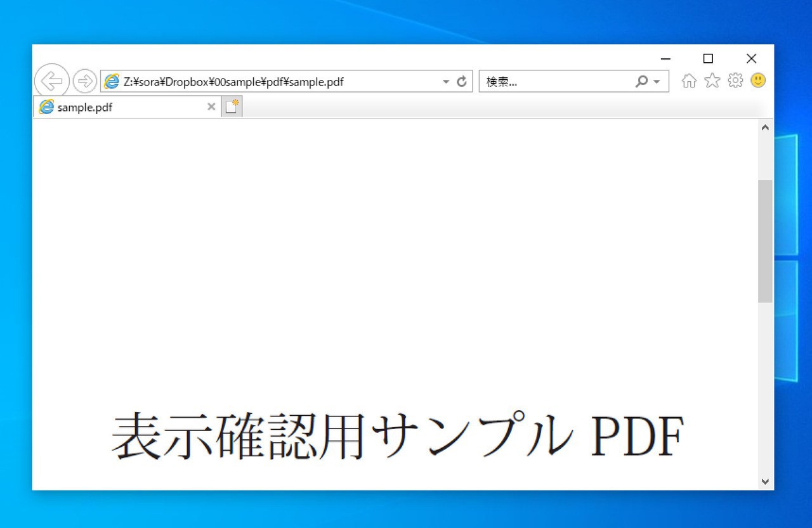Send feedback via the smiley icon

[758, 80]
